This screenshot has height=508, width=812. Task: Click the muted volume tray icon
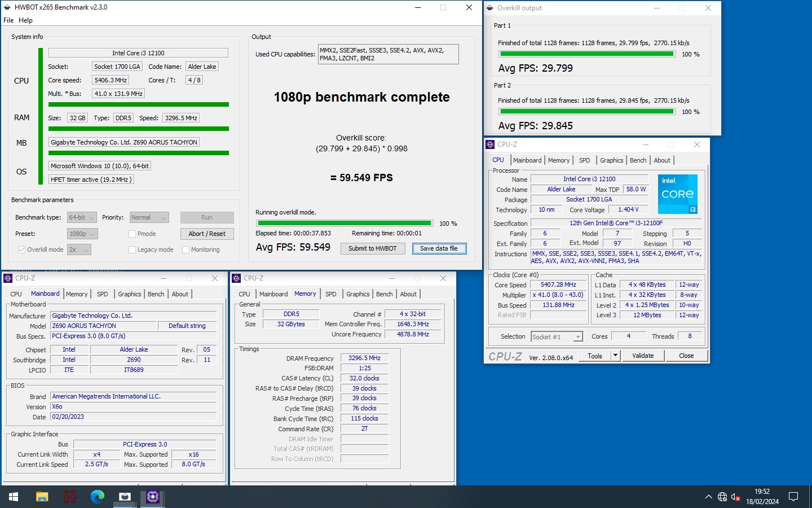point(735,497)
